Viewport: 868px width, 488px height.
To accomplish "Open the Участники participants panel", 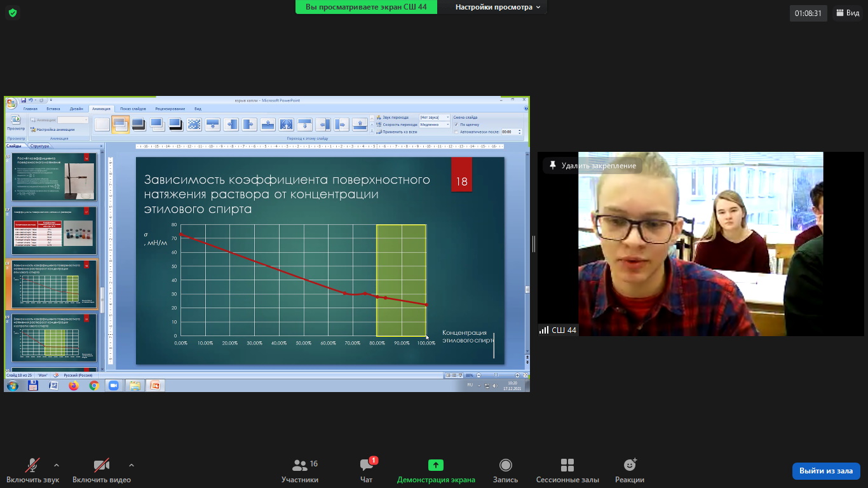I will (x=300, y=471).
